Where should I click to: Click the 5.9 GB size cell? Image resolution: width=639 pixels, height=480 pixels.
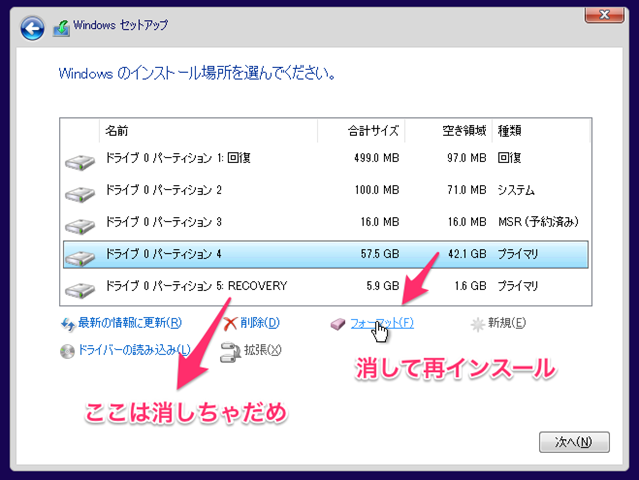(382, 286)
